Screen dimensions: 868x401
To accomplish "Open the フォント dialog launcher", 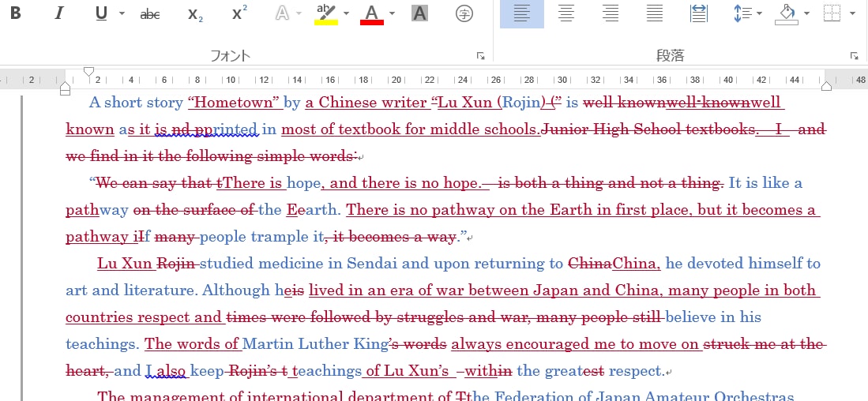I will [480, 56].
